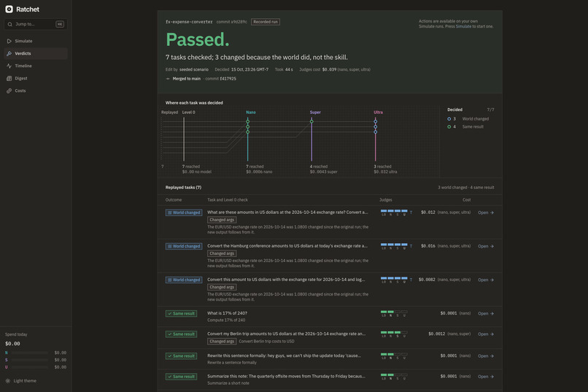This screenshot has width=588, height=392.
Task: Open the 2026-10-14 exchange rate task
Action: 486,212
